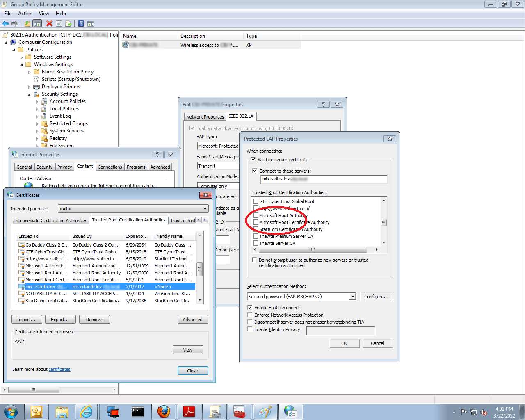
Task: Open Firefox from taskbar
Action: (x=164, y=411)
